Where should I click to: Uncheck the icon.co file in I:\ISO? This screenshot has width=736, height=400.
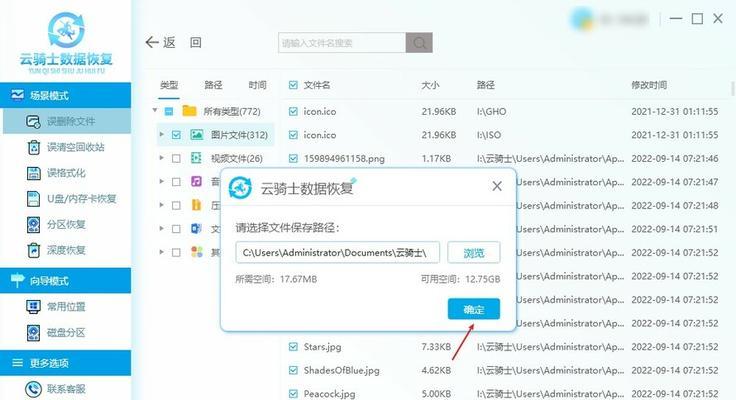tap(293, 135)
